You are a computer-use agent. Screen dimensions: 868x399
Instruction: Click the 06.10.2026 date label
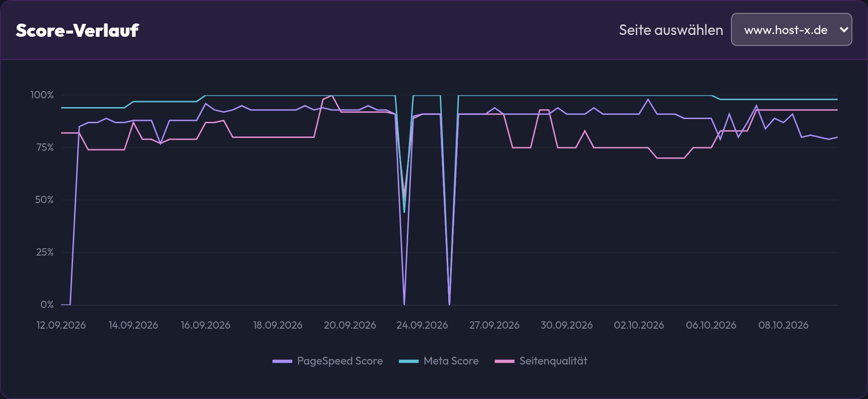[x=711, y=325]
